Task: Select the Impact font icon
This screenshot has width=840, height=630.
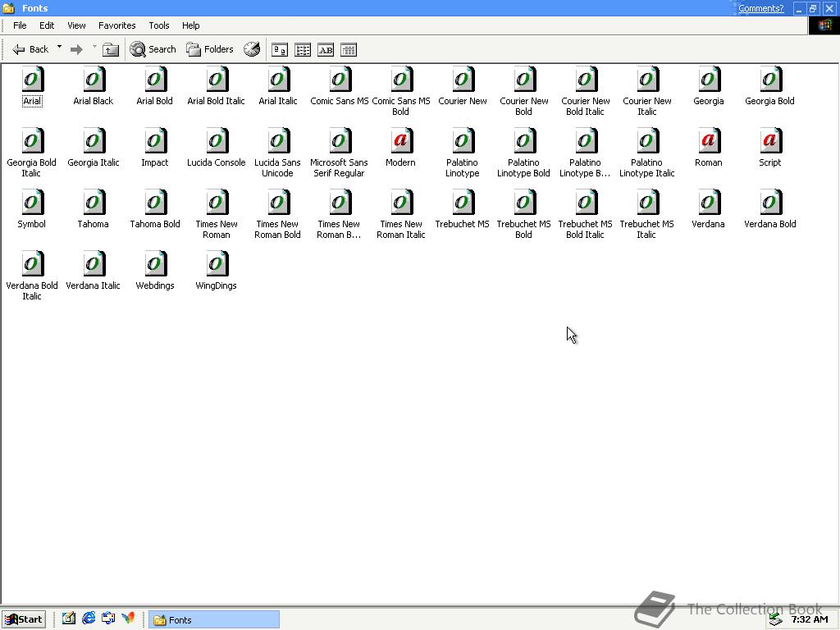Action: [x=155, y=141]
